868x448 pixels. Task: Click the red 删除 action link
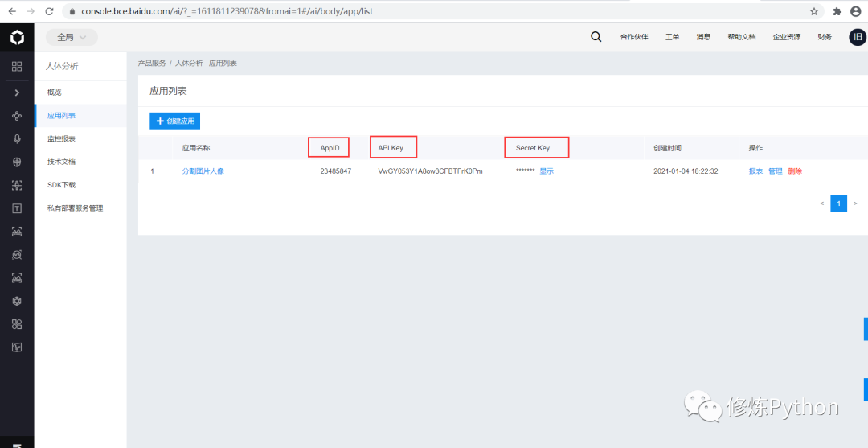(x=795, y=171)
